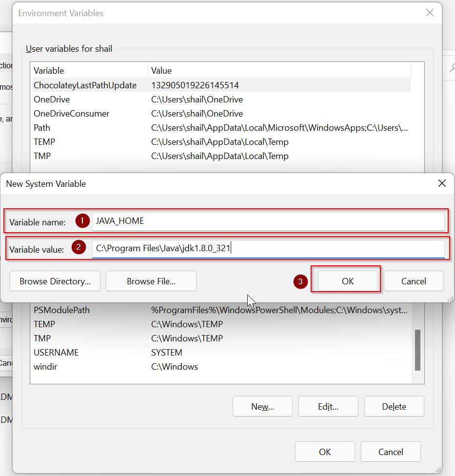Click the system variables list scrollbar
The image size is (455, 476).
(417, 349)
